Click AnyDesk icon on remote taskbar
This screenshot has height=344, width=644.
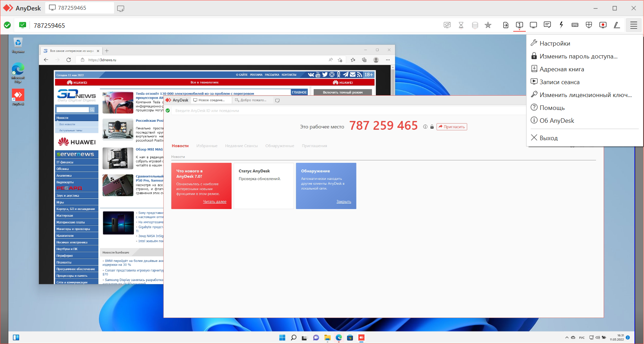click(x=362, y=337)
